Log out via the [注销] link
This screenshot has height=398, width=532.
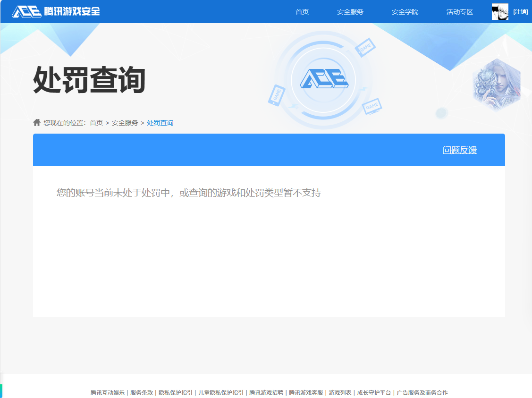[x=521, y=12]
